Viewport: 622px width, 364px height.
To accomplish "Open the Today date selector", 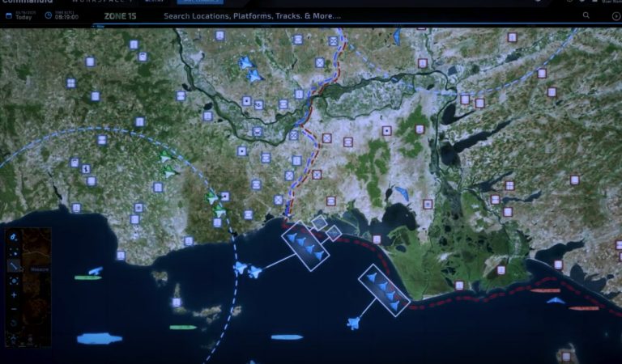I will point(21,15).
